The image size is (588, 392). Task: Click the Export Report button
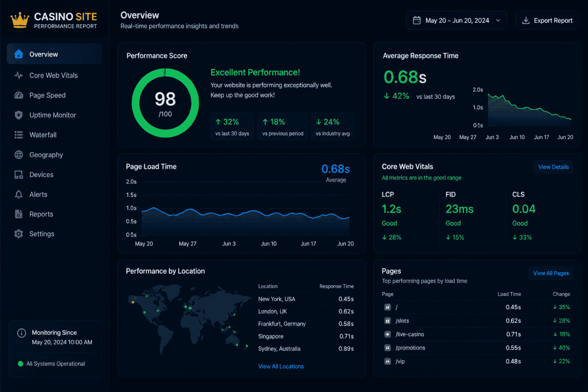pyautogui.click(x=547, y=20)
